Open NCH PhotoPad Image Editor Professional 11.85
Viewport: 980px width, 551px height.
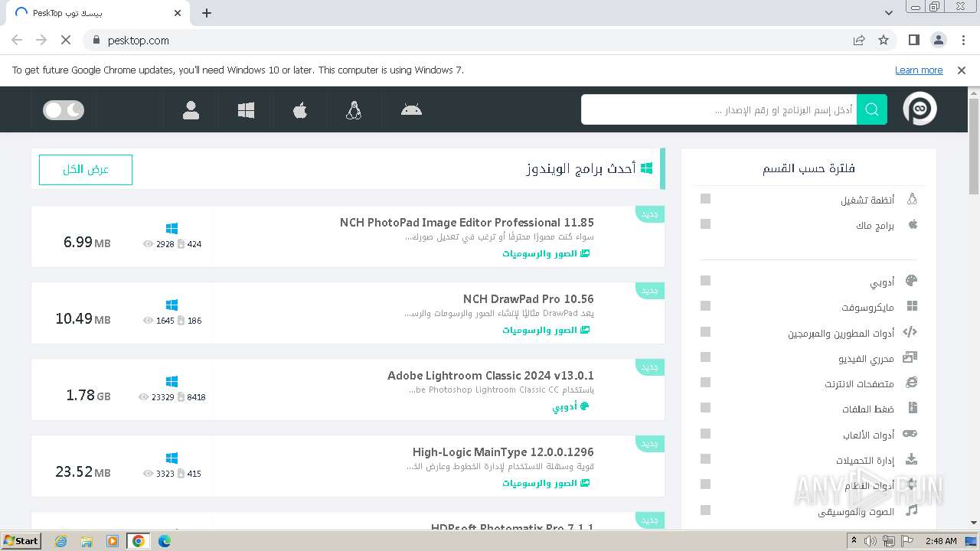click(467, 223)
